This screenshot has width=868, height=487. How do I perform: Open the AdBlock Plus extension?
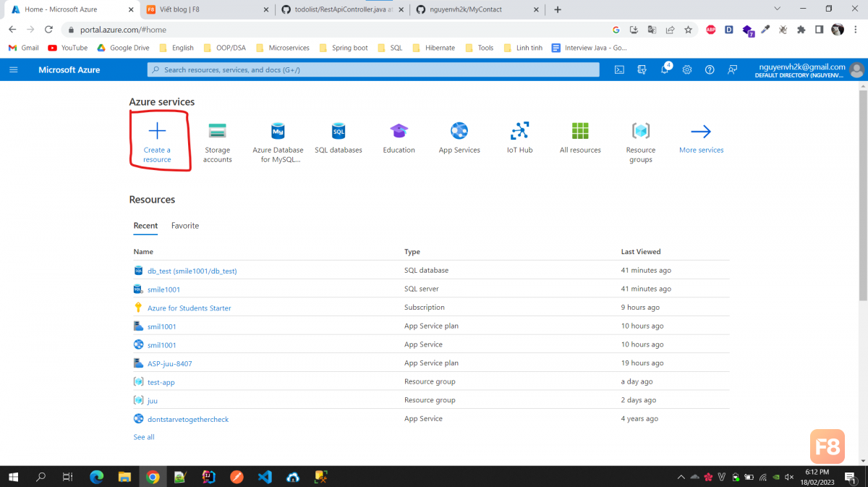point(712,30)
